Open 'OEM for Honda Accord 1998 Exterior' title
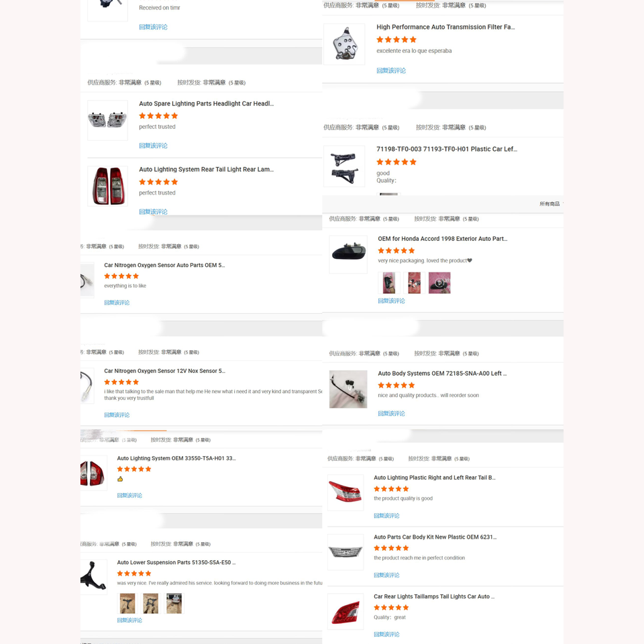 pyautogui.click(x=442, y=239)
